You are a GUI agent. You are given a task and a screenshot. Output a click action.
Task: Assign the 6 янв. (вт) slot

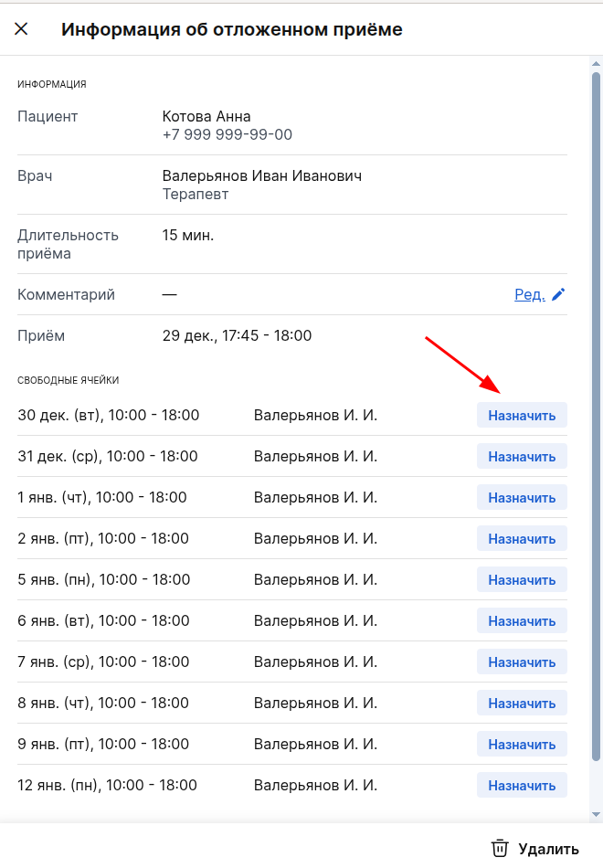(522, 621)
